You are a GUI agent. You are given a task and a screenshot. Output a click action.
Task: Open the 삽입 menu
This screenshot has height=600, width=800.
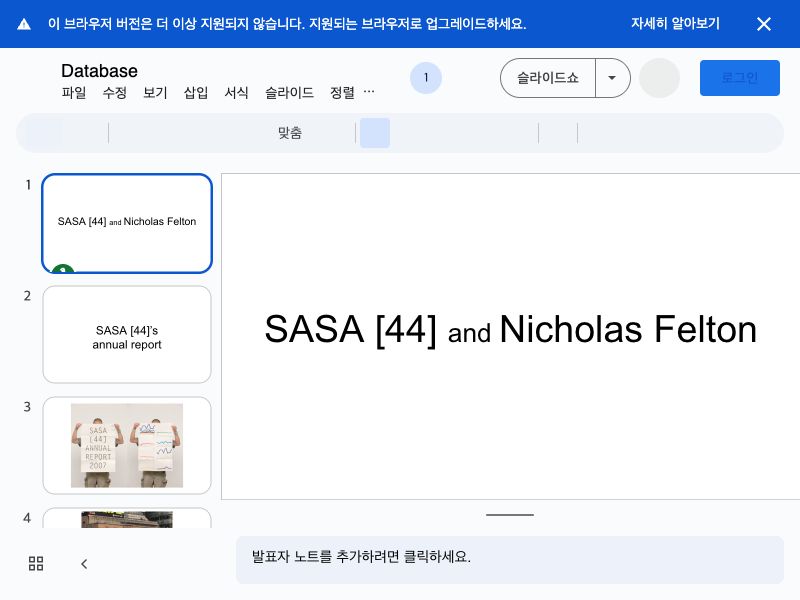coord(196,93)
